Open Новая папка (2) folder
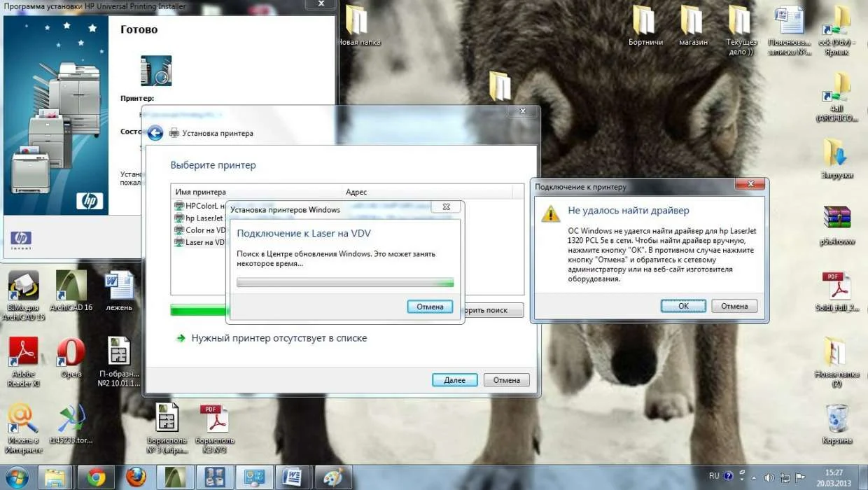868x490 pixels. 836,363
